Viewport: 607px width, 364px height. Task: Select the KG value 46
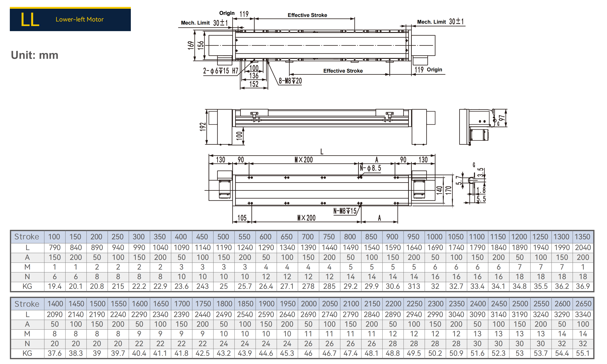point(308,353)
